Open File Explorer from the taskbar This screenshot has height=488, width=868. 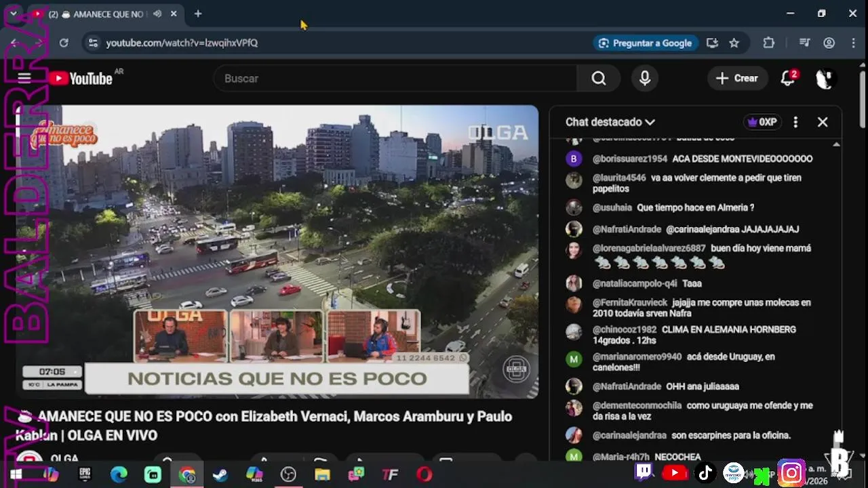click(322, 474)
